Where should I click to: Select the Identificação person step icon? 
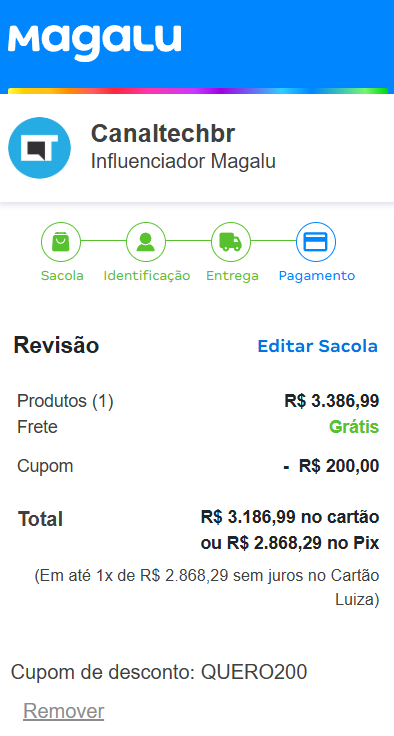pyautogui.click(x=146, y=242)
